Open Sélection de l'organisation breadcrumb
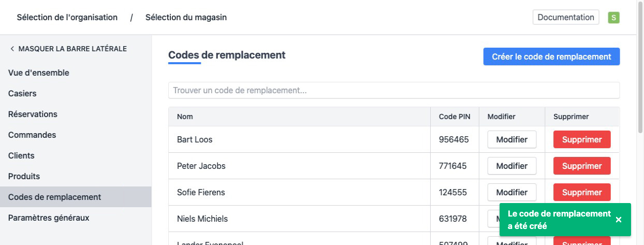 click(x=67, y=18)
